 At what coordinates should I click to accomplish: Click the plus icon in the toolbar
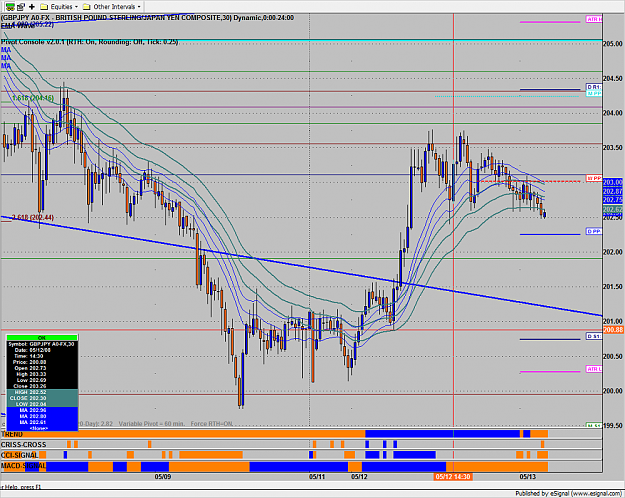[32, 6]
